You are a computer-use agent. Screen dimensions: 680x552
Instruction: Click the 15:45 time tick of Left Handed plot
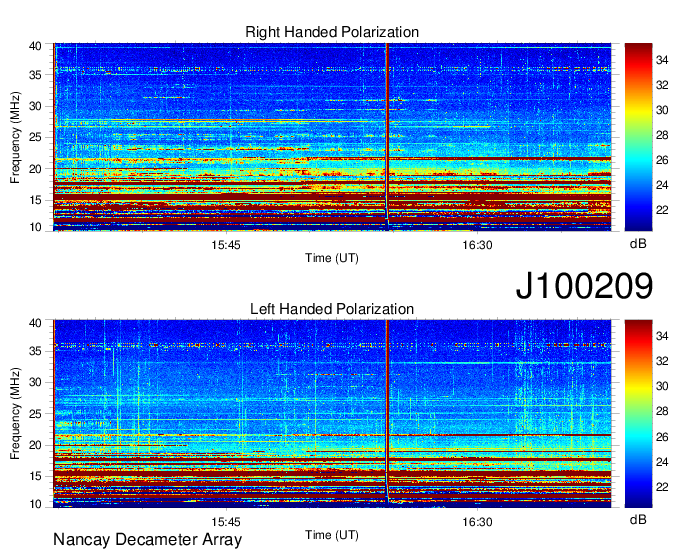point(226,522)
